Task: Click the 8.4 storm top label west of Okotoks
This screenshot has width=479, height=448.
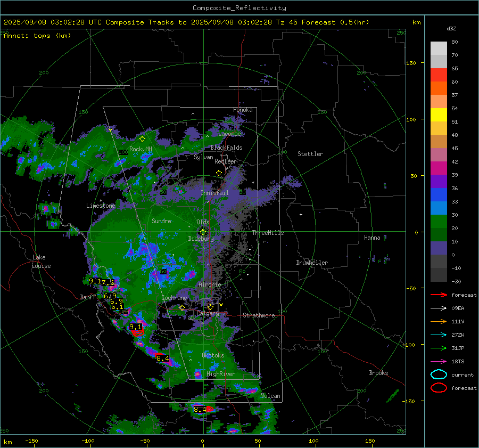Action: [x=162, y=358]
